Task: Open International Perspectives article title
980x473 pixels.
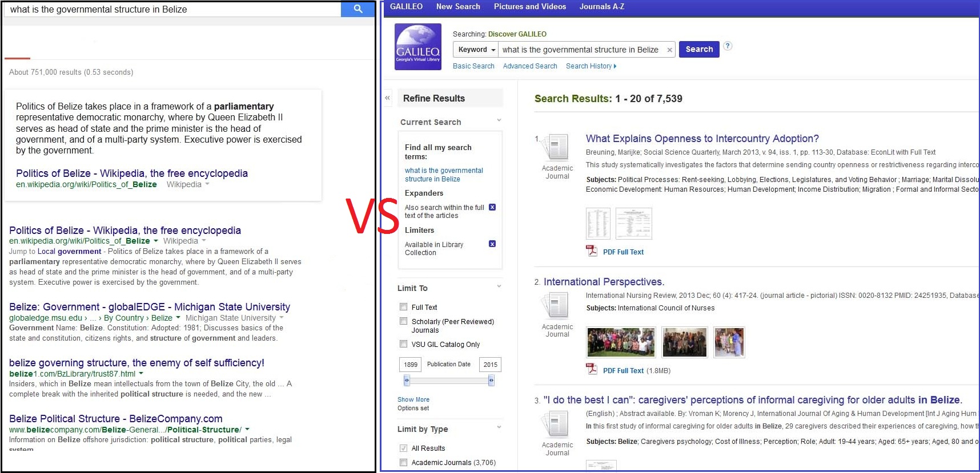Action: click(604, 282)
